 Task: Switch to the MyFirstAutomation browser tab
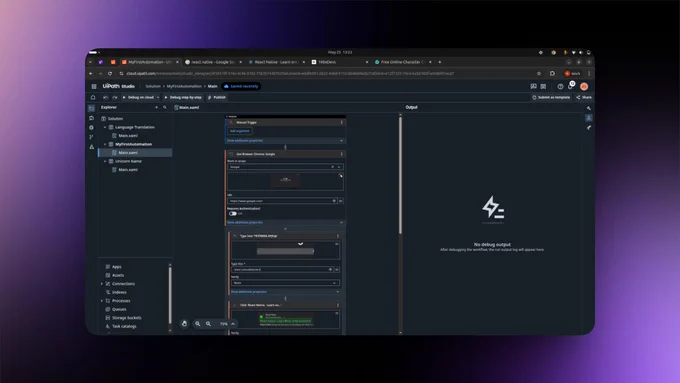[x=150, y=62]
